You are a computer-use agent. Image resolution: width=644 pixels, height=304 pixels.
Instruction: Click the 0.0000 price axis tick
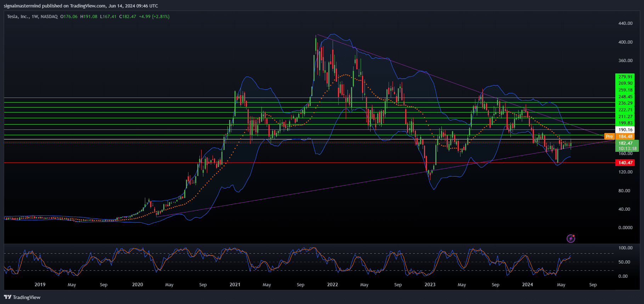coord(625,228)
